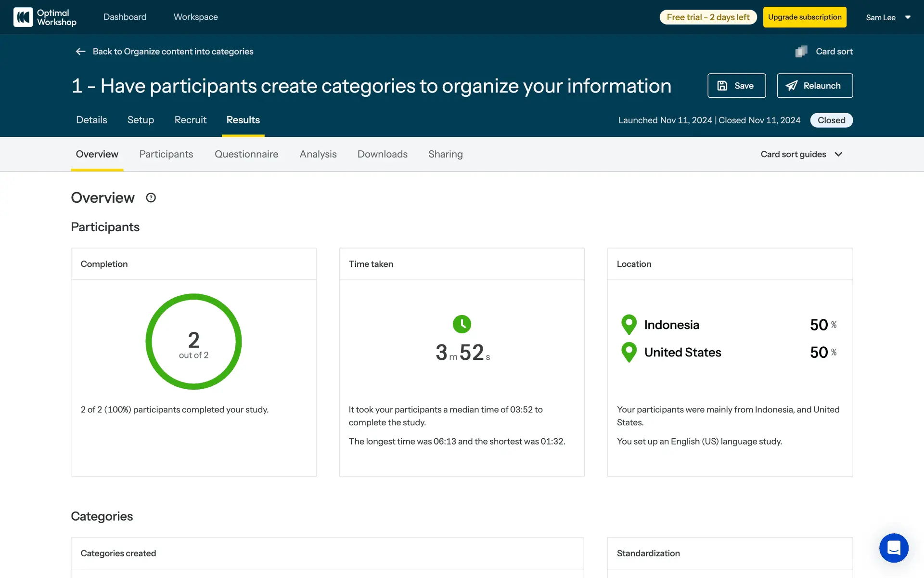Click the Optimal Workshop logo icon
Image resolution: width=924 pixels, height=578 pixels.
(x=23, y=17)
